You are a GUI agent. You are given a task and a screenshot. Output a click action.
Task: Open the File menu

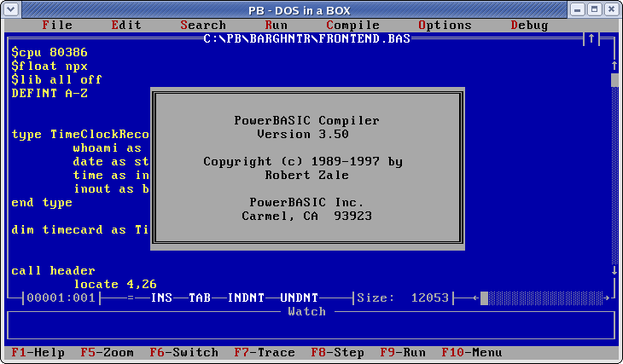point(58,25)
